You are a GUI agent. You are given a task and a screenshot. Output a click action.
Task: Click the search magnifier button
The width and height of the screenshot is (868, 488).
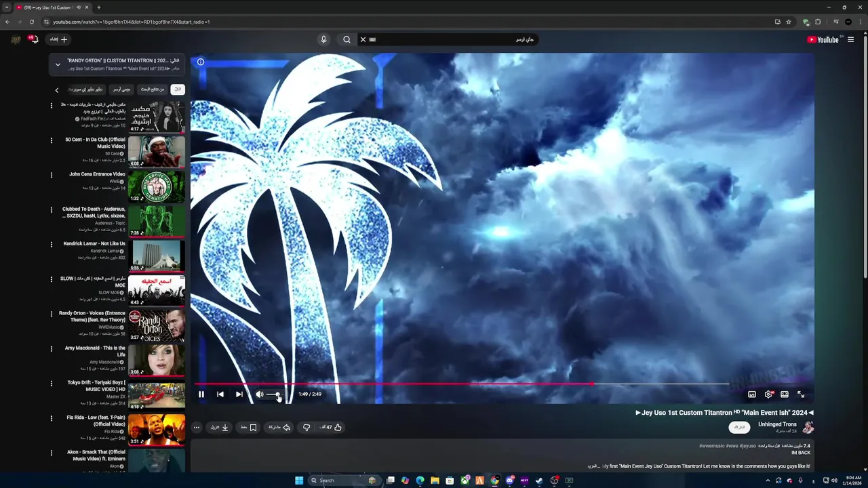click(347, 39)
